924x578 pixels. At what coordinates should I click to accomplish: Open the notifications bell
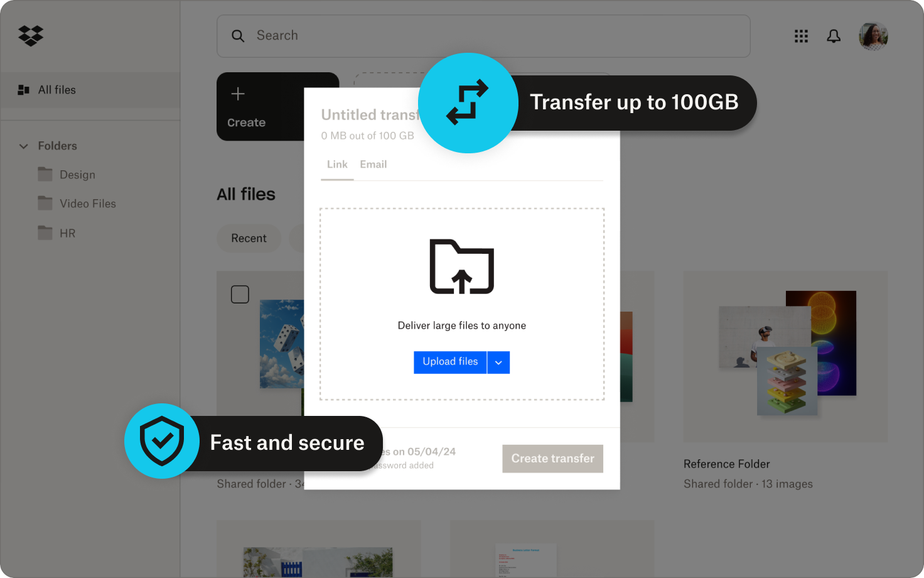click(834, 36)
